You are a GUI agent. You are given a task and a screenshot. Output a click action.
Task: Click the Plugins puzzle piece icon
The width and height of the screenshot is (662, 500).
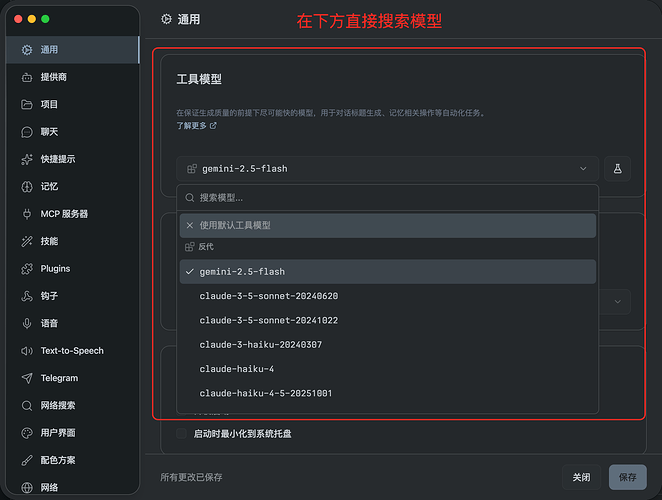pyautogui.click(x=27, y=269)
